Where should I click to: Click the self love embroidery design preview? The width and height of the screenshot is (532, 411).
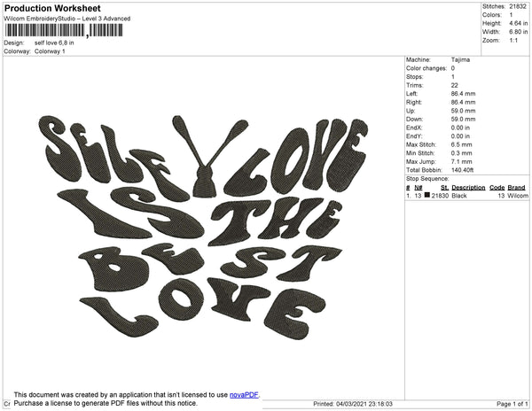[204, 226]
